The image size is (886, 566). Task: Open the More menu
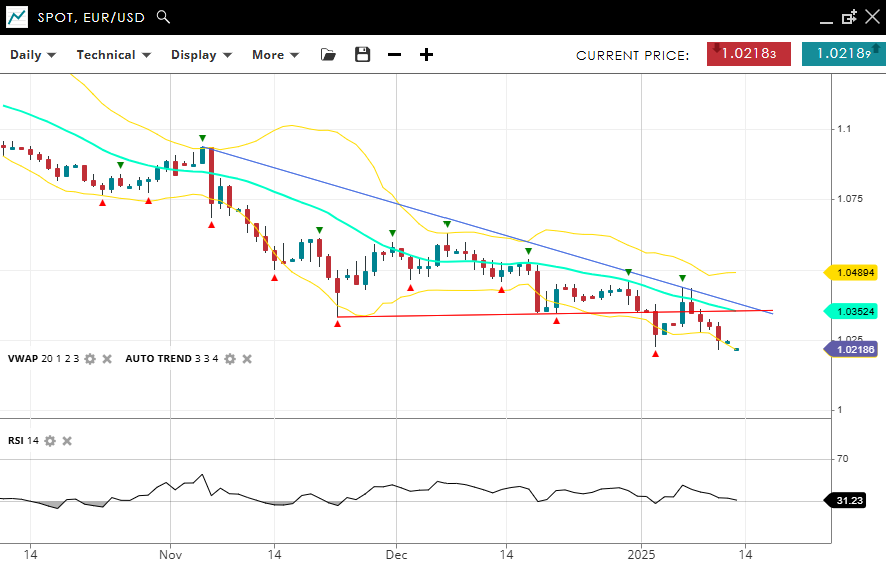pyautogui.click(x=275, y=55)
